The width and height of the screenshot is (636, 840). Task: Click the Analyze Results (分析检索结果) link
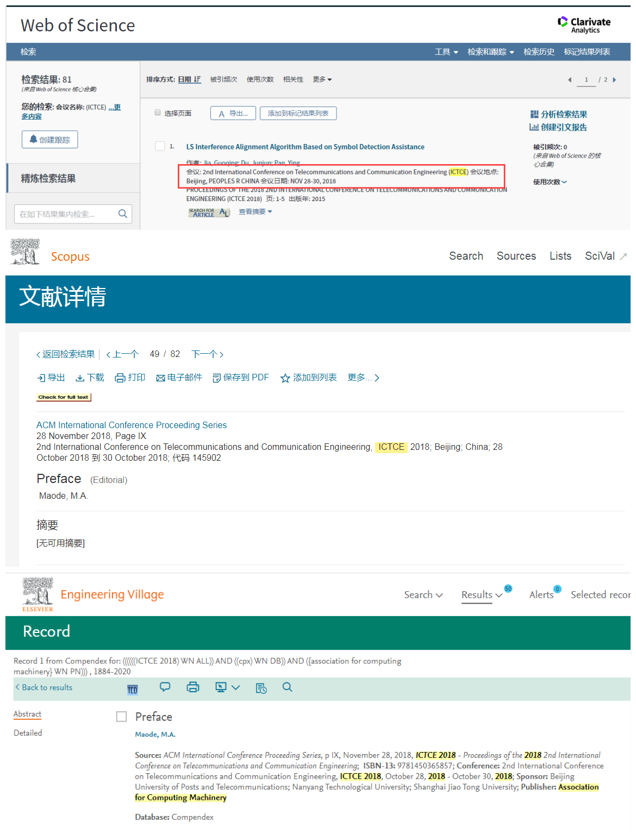coord(559,114)
